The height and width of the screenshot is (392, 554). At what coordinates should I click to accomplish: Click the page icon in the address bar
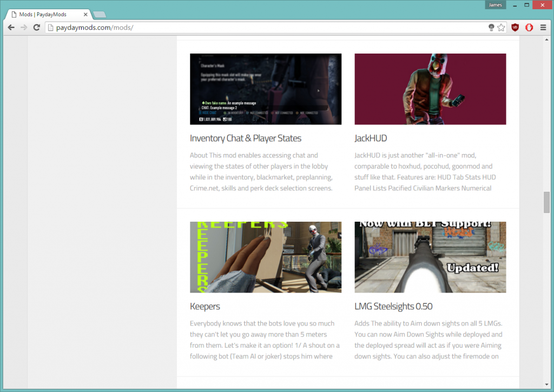click(50, 28)
